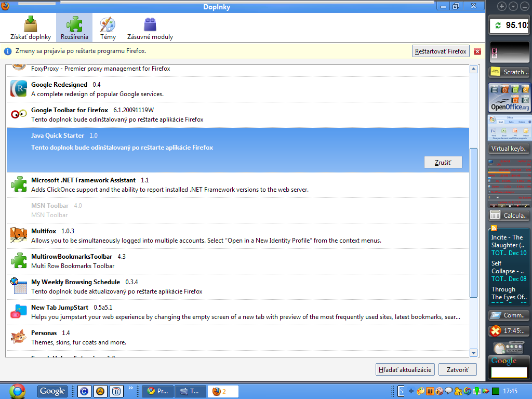Select the disabled MSN Toolbar entry
Screen dimensions: 532x399
click(238, 210)
